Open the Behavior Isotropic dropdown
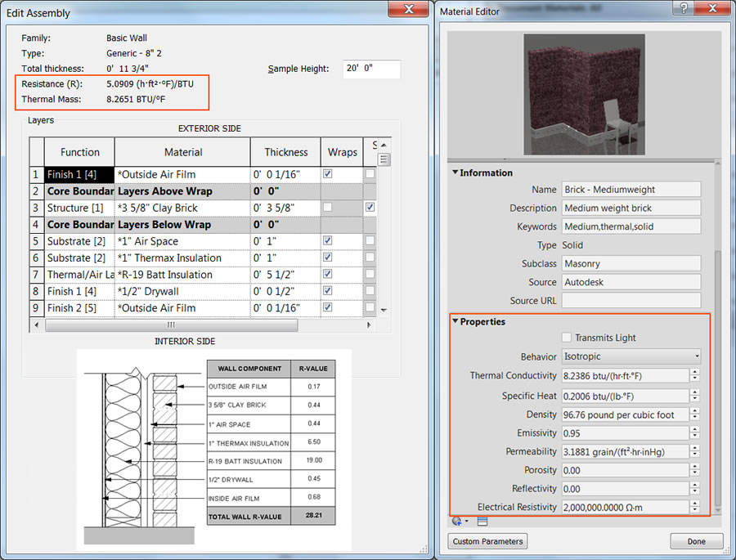The height and width of the screenshot is (560, 736). tap(631, 356)
